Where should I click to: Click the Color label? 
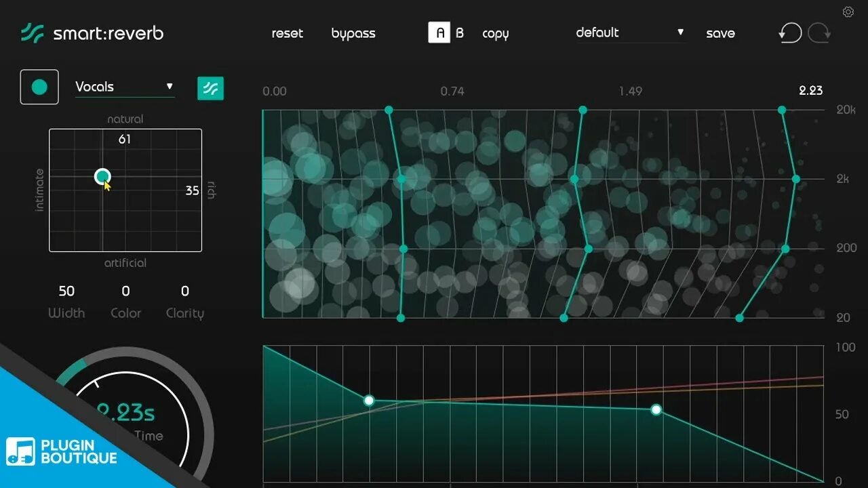(x=125, y=313)
